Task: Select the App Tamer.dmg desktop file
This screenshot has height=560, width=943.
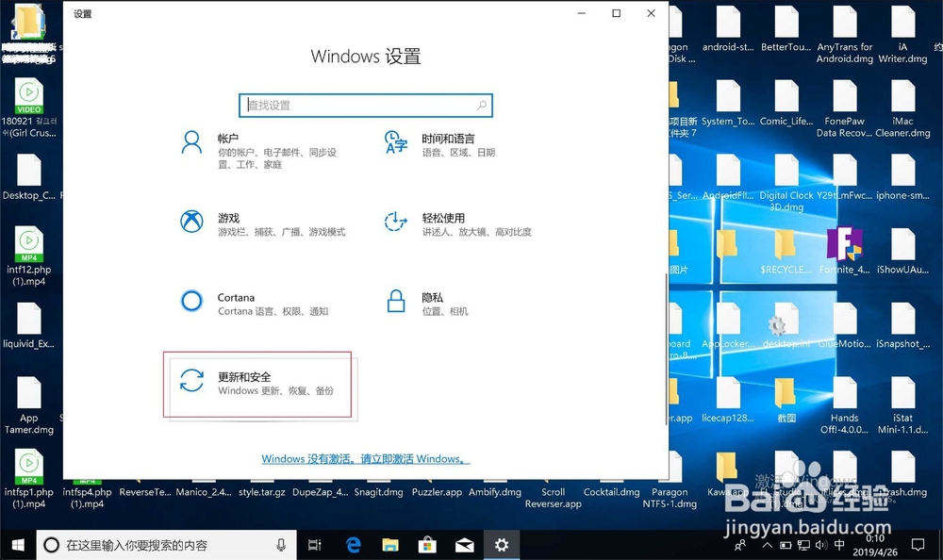Action: pos(29,404)
